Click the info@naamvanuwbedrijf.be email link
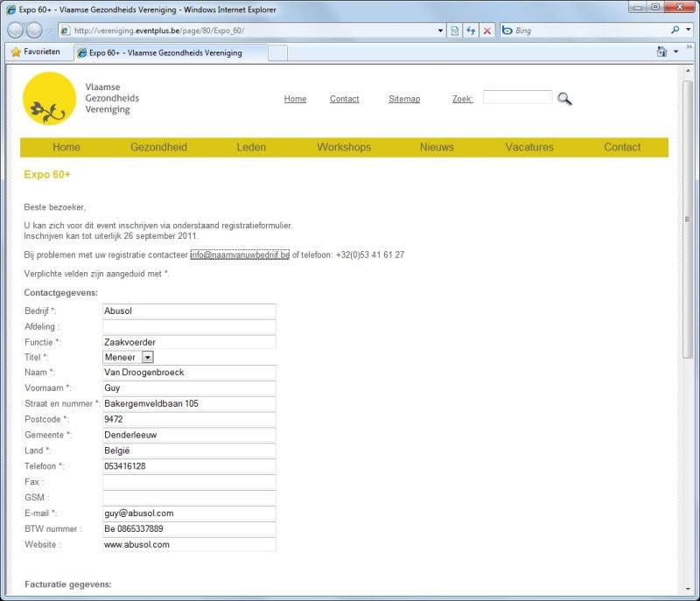The image size is (700, 601). tap(239, 255)
